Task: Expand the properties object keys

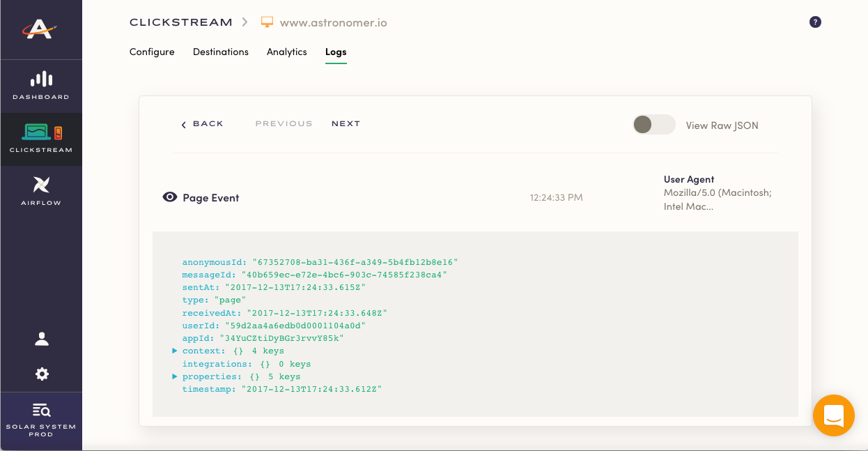Action: click(176, 376)
